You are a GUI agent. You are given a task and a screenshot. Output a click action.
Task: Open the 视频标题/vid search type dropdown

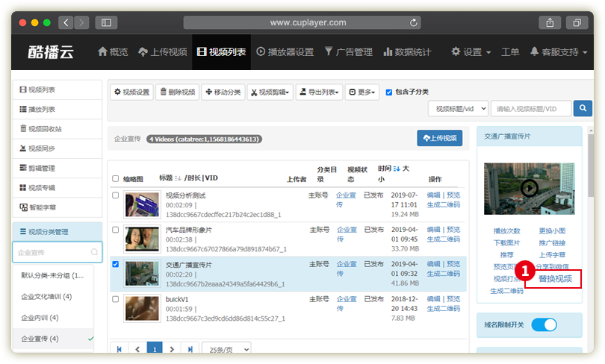(458, 109)
